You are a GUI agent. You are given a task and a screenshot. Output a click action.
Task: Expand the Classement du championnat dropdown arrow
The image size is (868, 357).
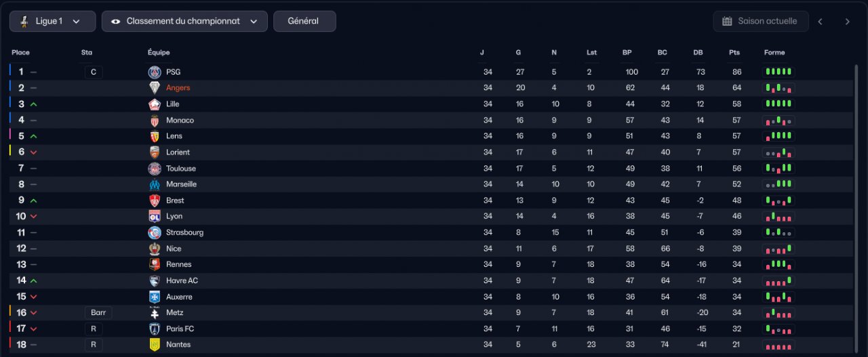pos(254,21)
